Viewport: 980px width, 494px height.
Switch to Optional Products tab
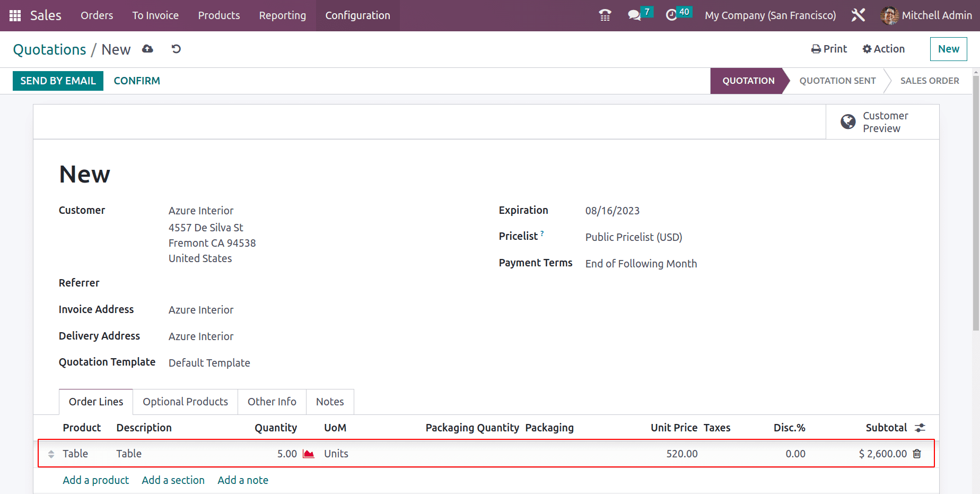[x=185, y=402]
